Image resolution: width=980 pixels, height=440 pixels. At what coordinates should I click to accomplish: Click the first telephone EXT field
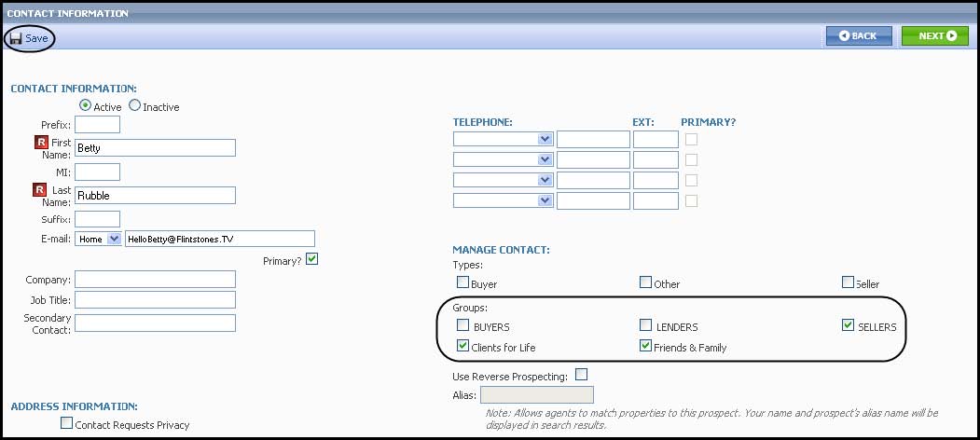coord(656,140)
